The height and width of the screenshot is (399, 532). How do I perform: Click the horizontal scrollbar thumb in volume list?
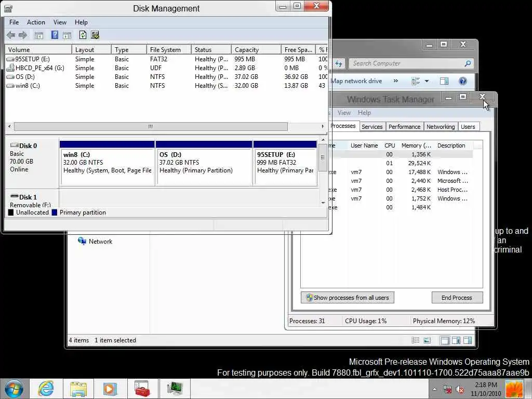pyautogui.click(x=151, y=126)
